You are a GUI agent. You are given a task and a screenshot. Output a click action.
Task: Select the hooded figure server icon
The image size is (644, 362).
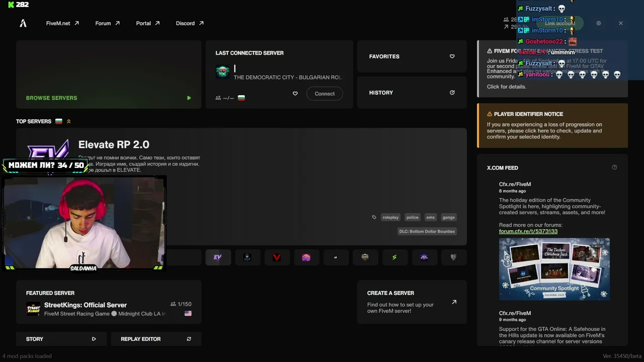pyautogui.click(x=247, y=257)
